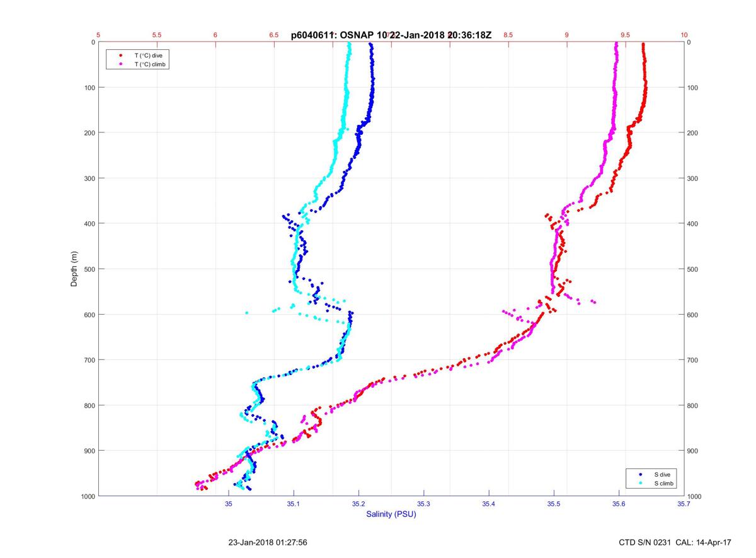Click the red temperature axis tick '10'
Image resolution: width=756 pixels, height=558 pixels.
684,35
